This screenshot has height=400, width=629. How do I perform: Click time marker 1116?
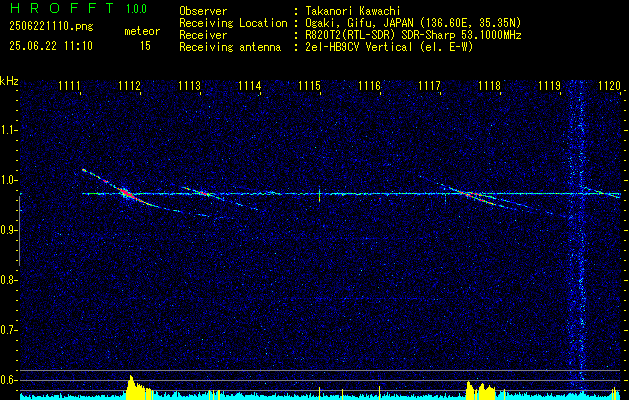pyautogui.click(x=369, y=86)
